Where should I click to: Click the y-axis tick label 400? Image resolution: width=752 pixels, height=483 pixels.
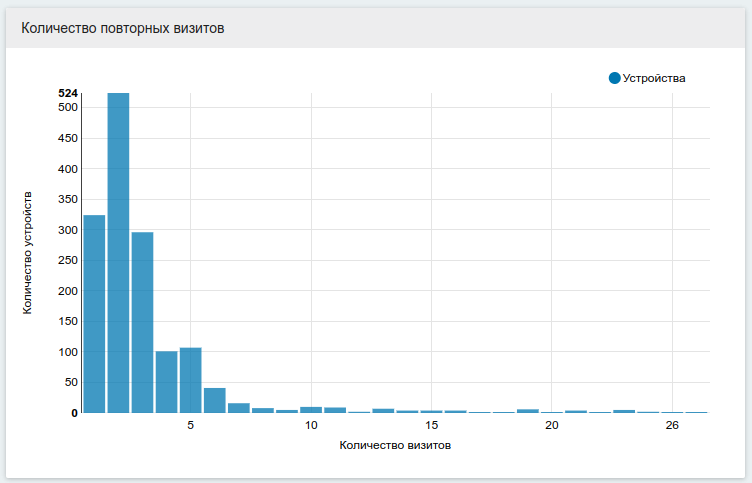pyautogui.click(x=68, y=169)
